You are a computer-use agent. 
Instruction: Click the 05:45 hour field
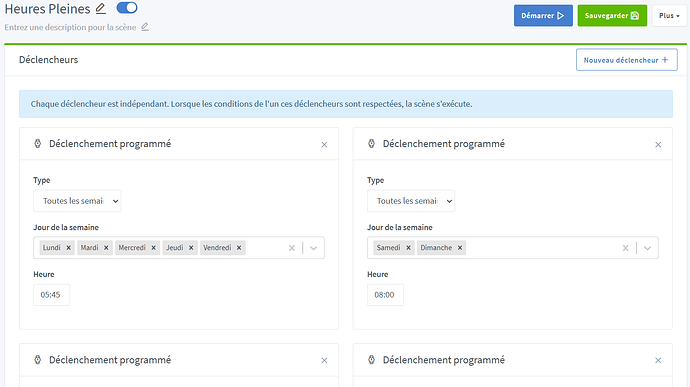pos(51,295)
